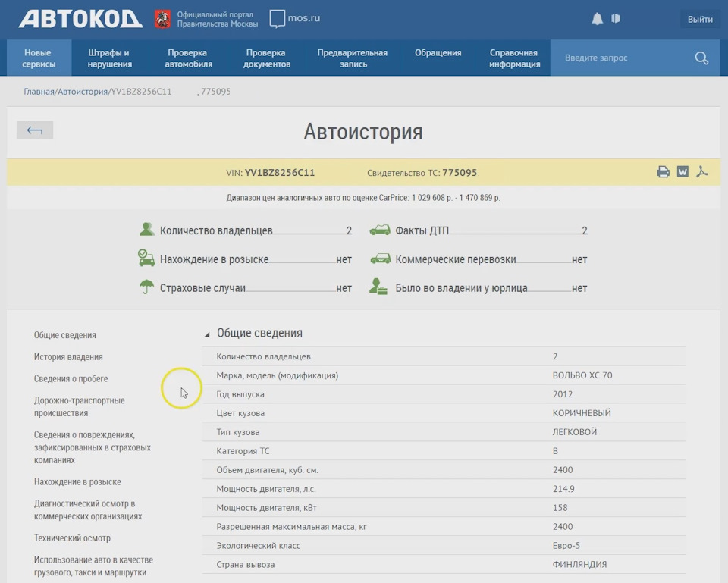The width and height of the screenshot is (728, 583).
Task: Jump to Нахождение в розыске sidebar link
Action: (77, 482)
